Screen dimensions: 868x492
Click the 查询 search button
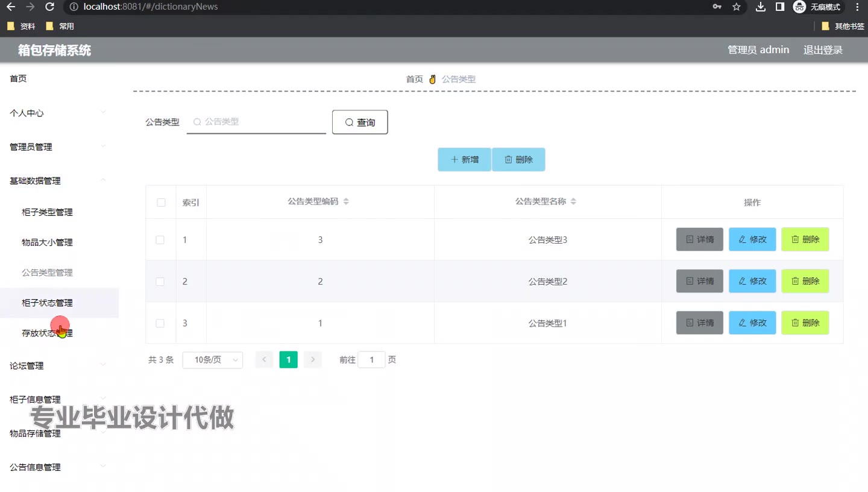360,122
